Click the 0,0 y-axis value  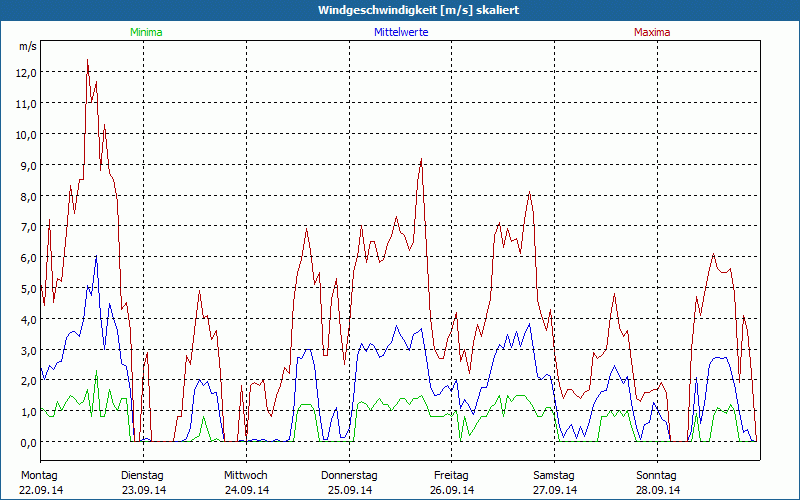tap(29, 443)
